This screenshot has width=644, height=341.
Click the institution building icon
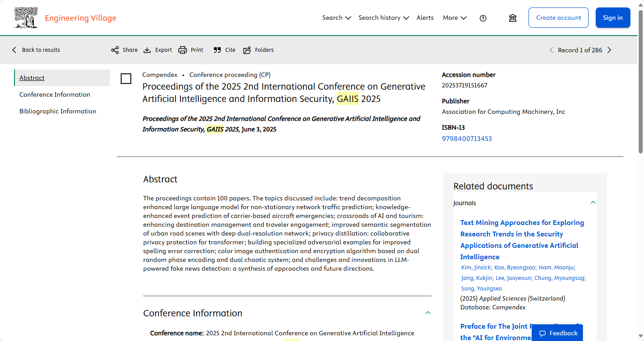[x=512, y=18]
